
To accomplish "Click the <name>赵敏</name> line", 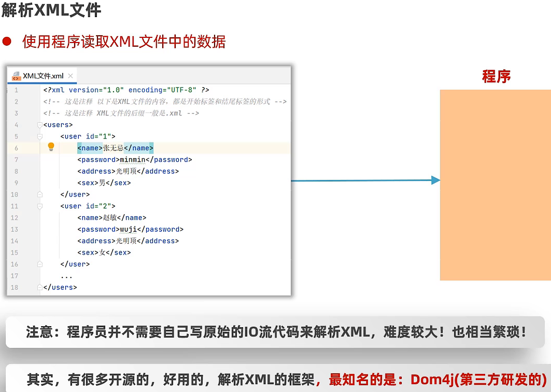I will [x=112, y=218].
